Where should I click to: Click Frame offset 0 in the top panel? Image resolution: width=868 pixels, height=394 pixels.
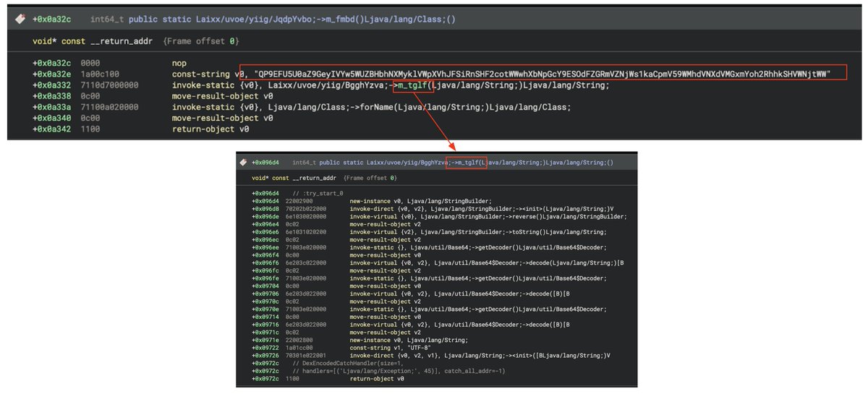[x=202, y=41]
